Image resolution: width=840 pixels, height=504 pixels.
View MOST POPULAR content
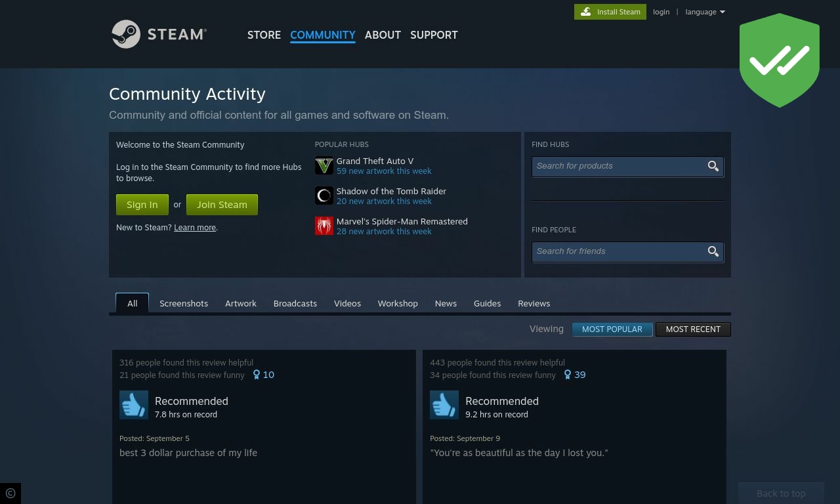click(612, 329)
